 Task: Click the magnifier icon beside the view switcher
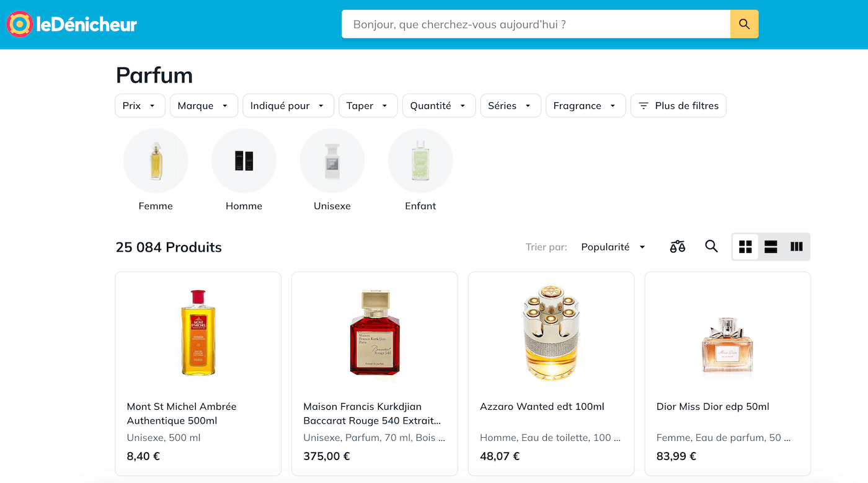(x=711, y=246)
